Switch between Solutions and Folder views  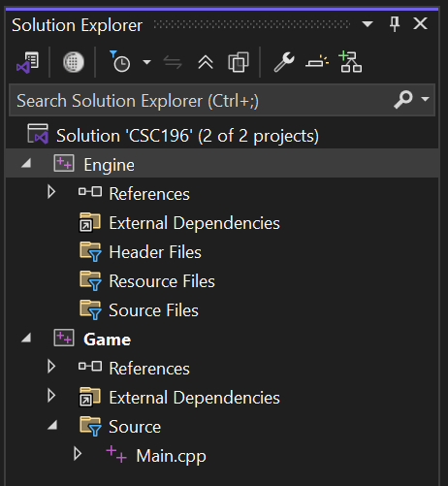(28, 62)
